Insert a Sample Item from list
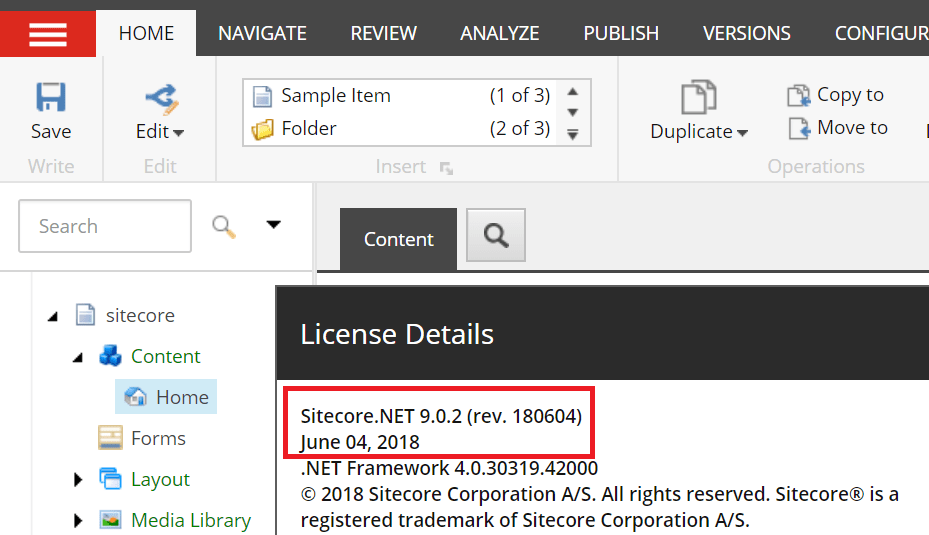Viewport: 929px width, 535px height. coord(335,96)
